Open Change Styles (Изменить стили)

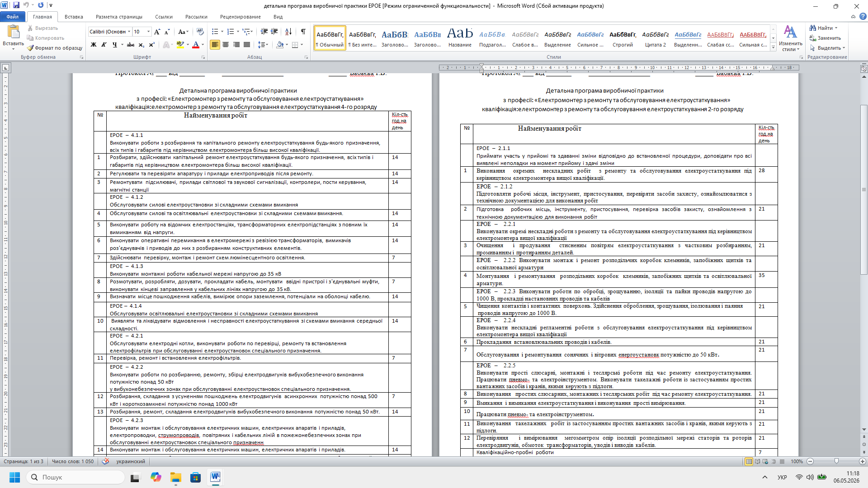pyautogui.click(x=790, y=38)
